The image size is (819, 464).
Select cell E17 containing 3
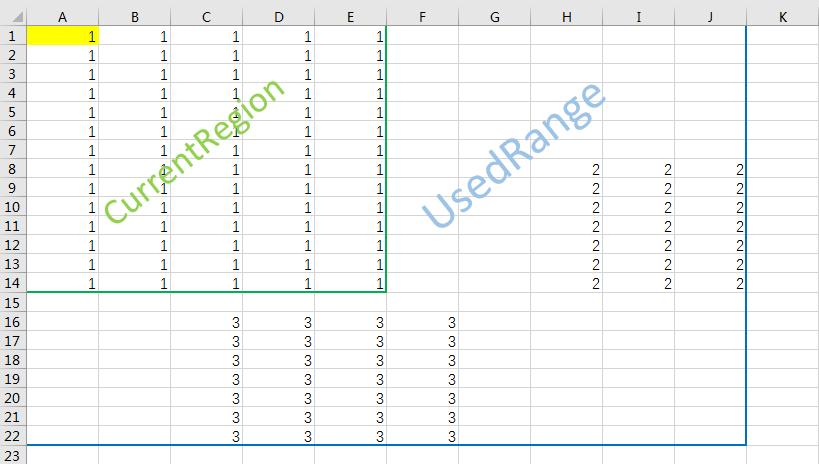tap(350, 341)
